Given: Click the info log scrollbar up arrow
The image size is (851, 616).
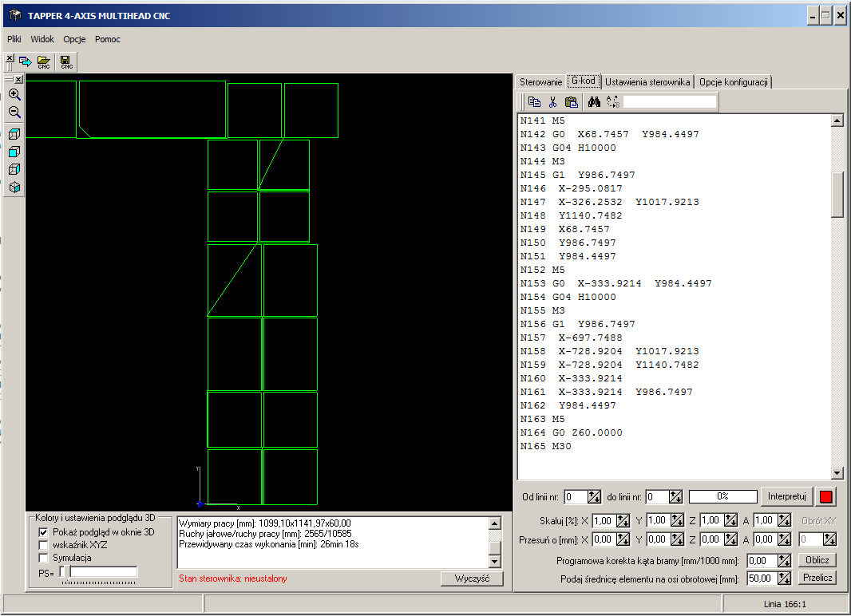Looking at the screenshot, I should (x=494, y=523).
